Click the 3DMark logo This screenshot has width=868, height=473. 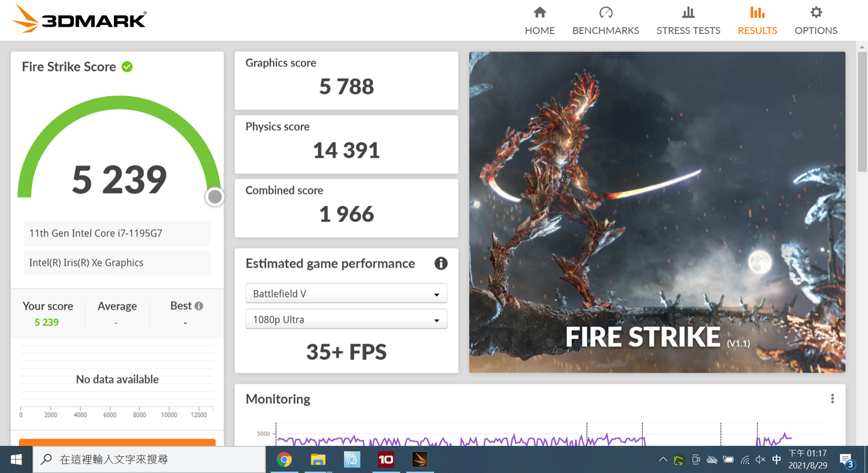pyautogui.click(x=79, y=19)
